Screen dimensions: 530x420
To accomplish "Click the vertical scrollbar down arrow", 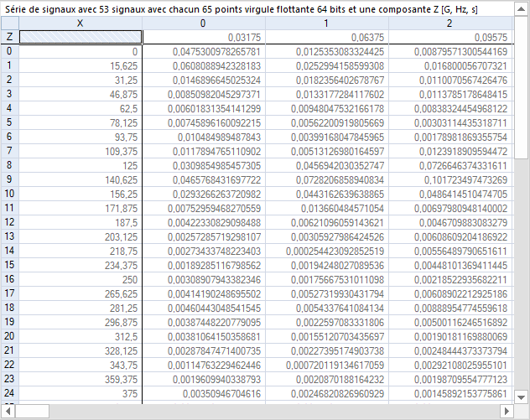I will 521,397.
